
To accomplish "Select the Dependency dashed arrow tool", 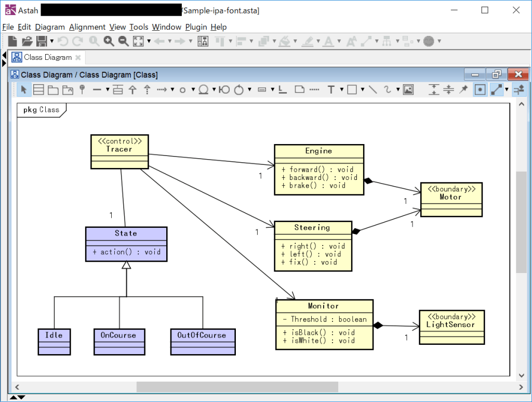I will [x=162, y=89].
